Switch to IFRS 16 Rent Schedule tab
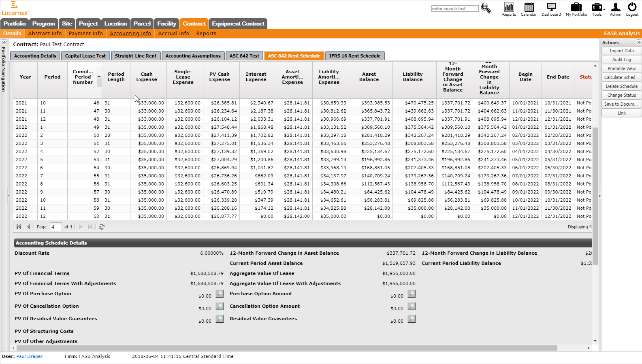Screen dimensions: 642x364 click(x=355, y=56)
